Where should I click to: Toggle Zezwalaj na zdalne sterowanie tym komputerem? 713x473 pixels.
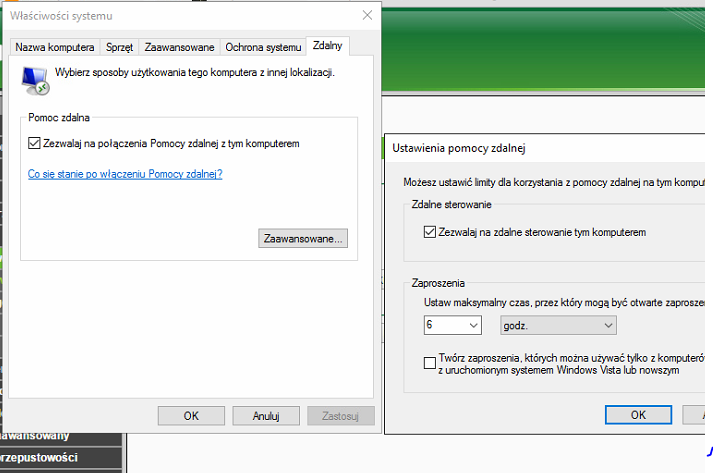pos(430,232)
